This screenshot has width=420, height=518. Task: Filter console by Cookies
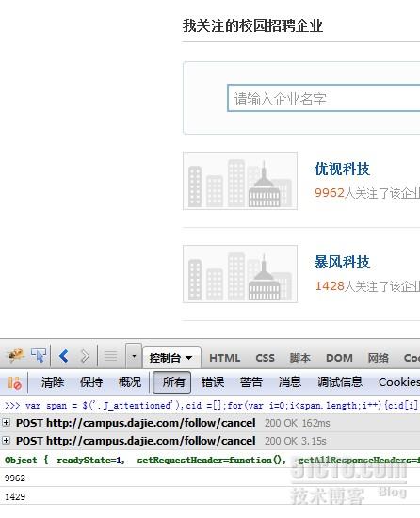pos(399,382)
